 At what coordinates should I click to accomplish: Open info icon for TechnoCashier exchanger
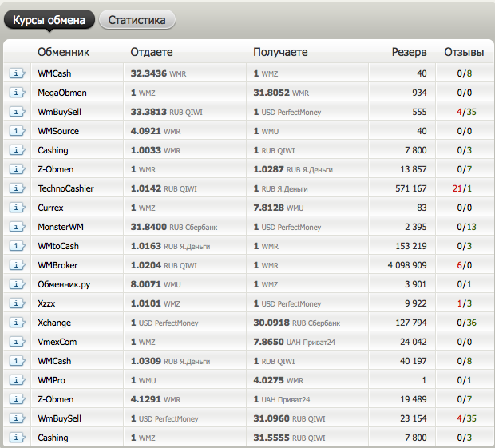click(x=17, y=188)
